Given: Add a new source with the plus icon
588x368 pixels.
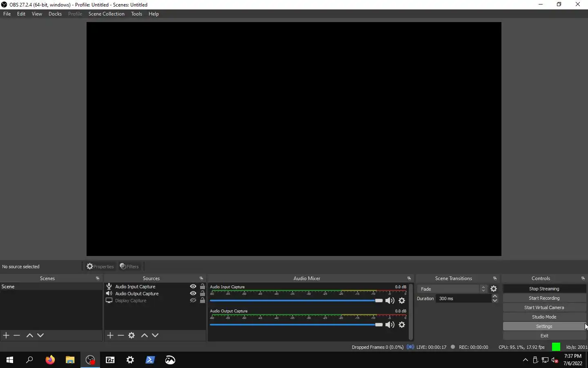Looking at the screenshot, I should [x=110, y=335].
